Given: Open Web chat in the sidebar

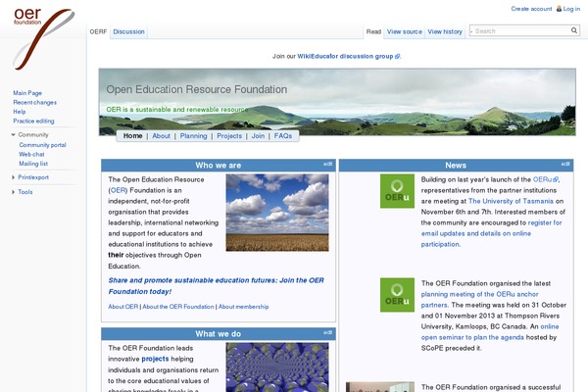Looking at the screenshot, I should point(31,154).
